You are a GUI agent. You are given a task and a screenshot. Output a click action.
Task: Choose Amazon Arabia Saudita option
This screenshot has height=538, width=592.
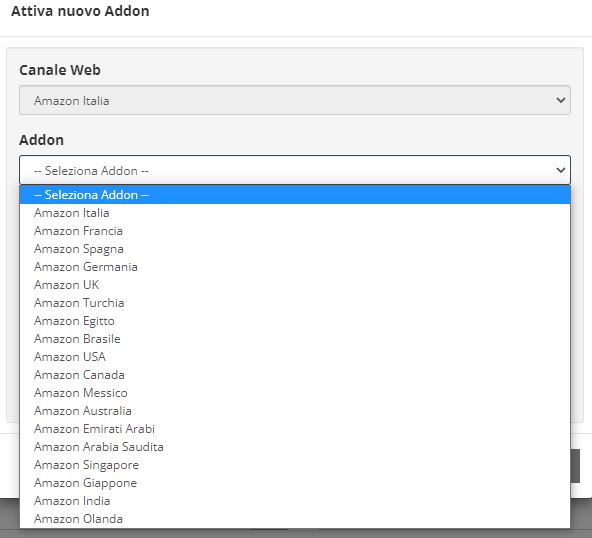point(294,447)
